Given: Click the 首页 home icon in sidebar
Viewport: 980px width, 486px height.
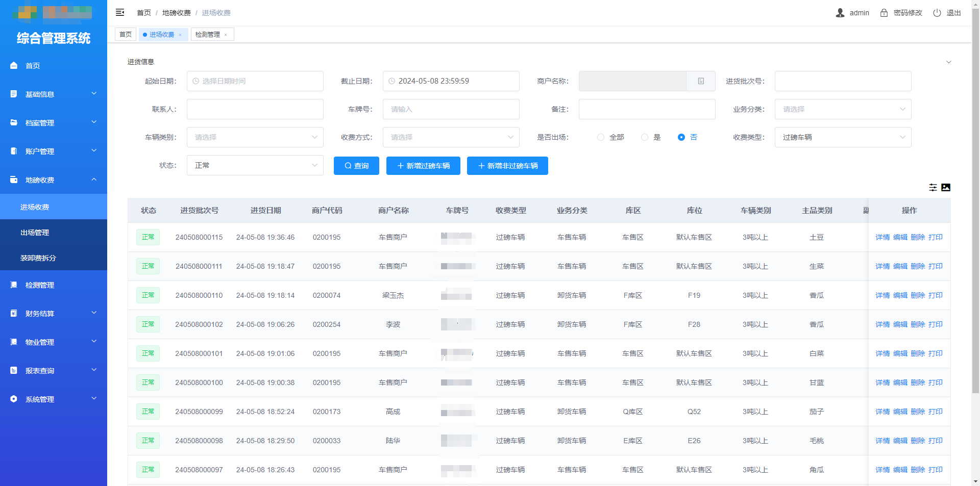Looking at the screenshot, I should pos(14,66).
